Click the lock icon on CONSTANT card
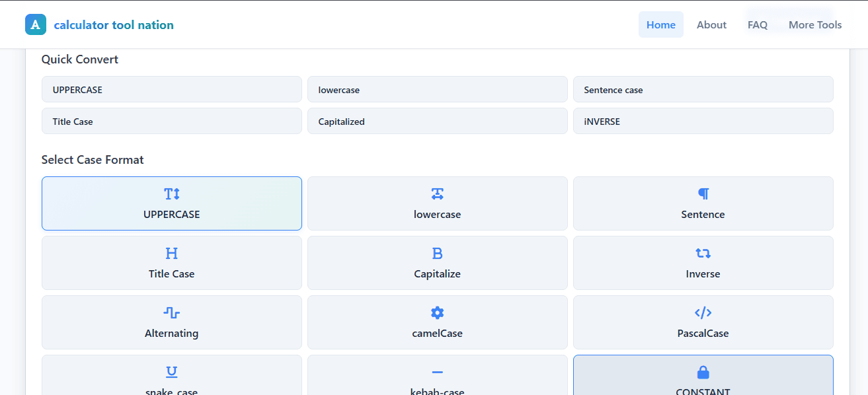868x395 pixels. tap(703, 372)
